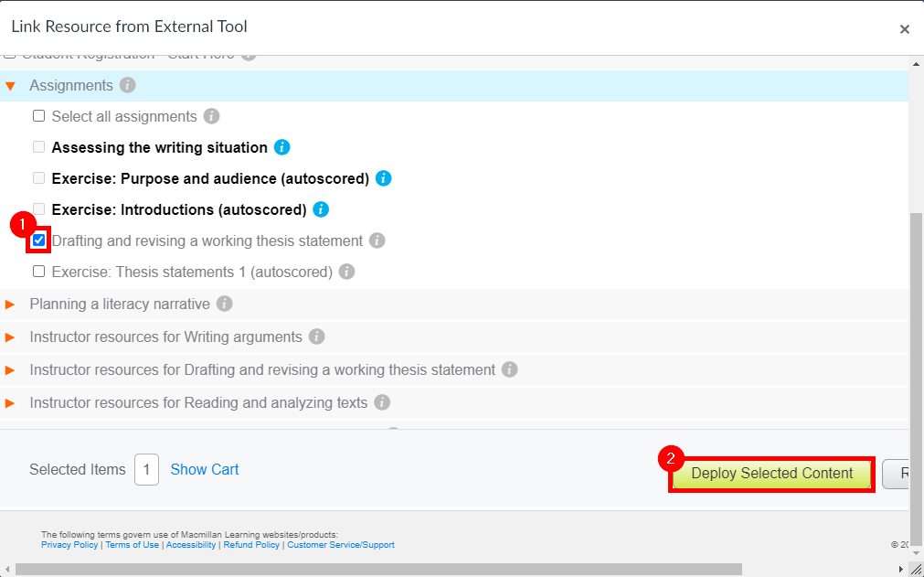Expand "Instructor resources for Writing arguments" section
The width and height of the screenshot is (924, 577).
tap(11, 336)
